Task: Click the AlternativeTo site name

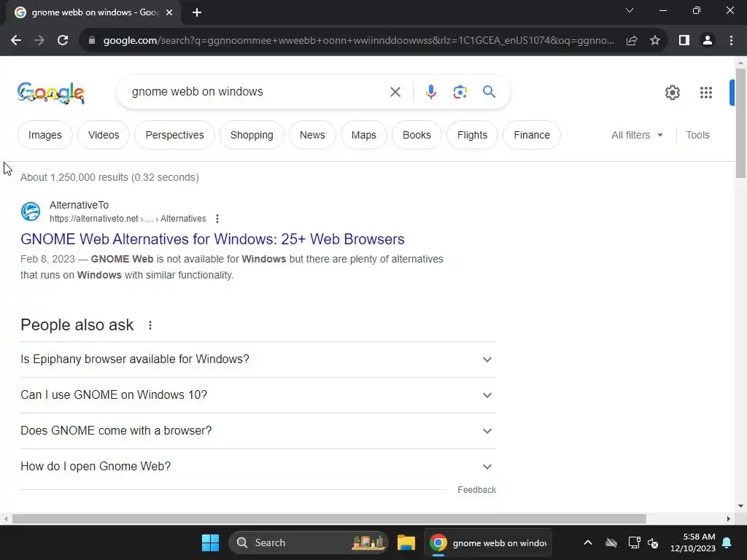Action: [79, 205]
